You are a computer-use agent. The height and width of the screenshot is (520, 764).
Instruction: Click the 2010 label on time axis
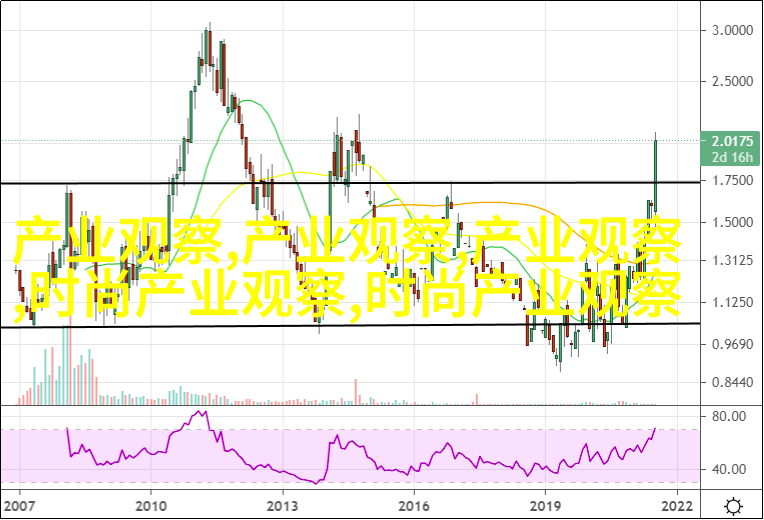[151, 505]
